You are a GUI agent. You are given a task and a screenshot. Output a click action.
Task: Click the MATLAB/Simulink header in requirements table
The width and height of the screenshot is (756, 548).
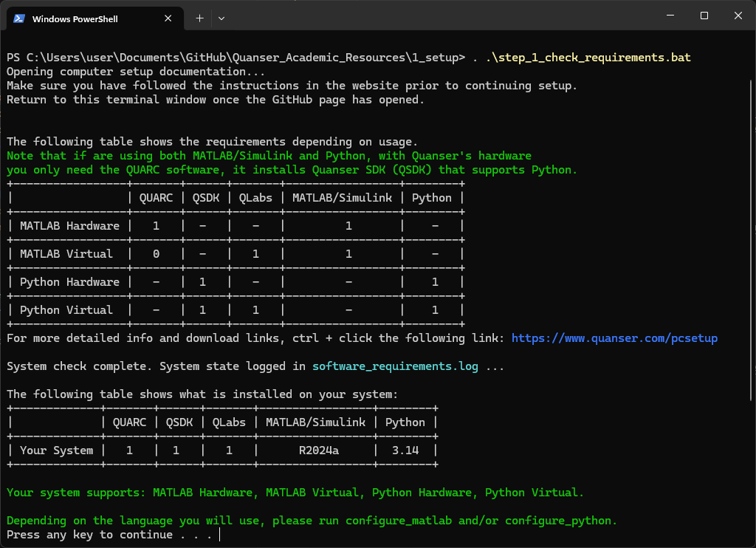[342, 198]
